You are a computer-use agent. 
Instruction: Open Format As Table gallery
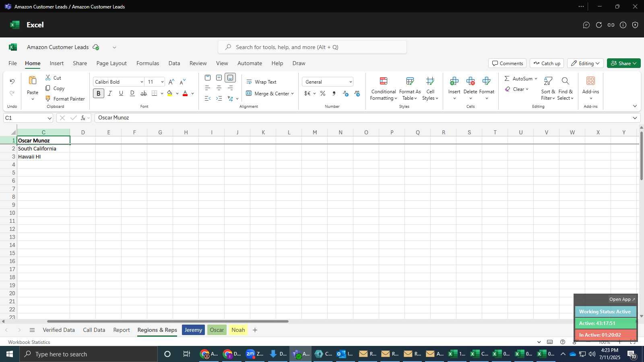pos(410,89)
